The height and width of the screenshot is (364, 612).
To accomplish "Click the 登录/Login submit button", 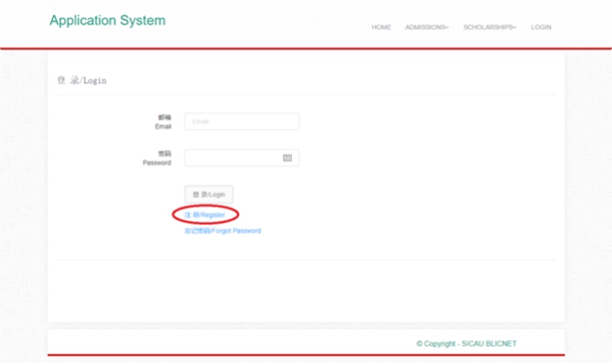I will tap(209, 195).
